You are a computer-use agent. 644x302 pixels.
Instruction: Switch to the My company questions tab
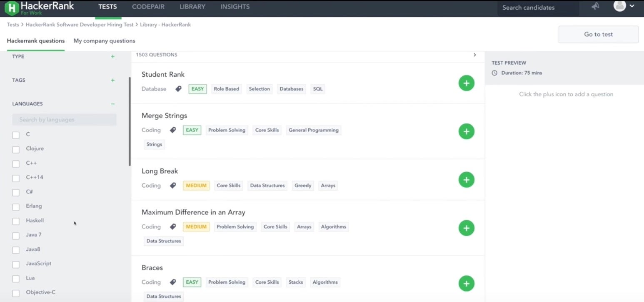pyautogui.click(x=104, y=40)
